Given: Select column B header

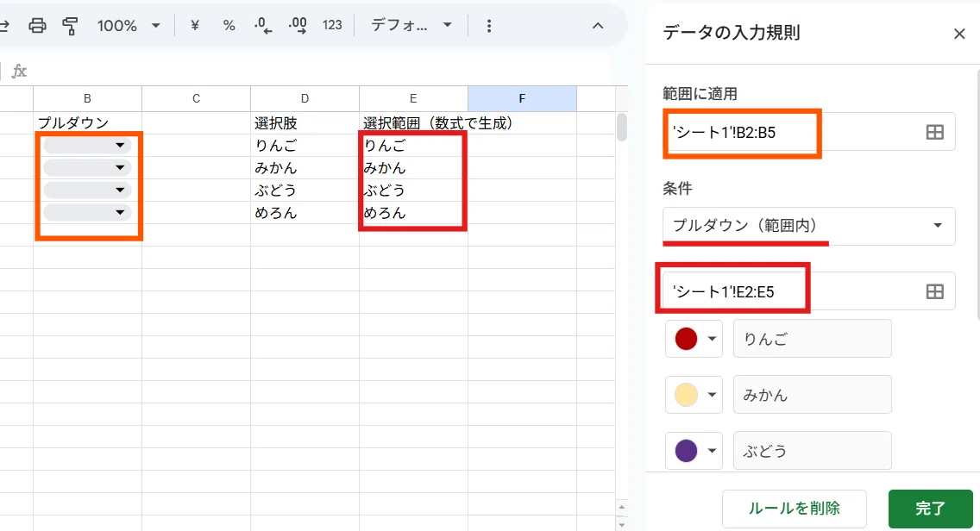Looking at the screenshot, I should pyautogui.click(x=87, y=99).
